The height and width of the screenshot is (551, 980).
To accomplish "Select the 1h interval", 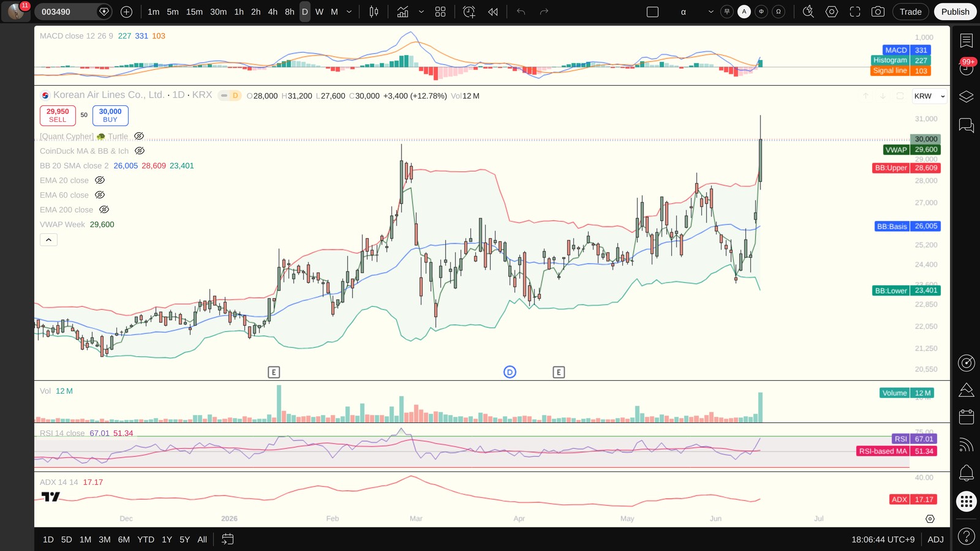I will 239,12.
